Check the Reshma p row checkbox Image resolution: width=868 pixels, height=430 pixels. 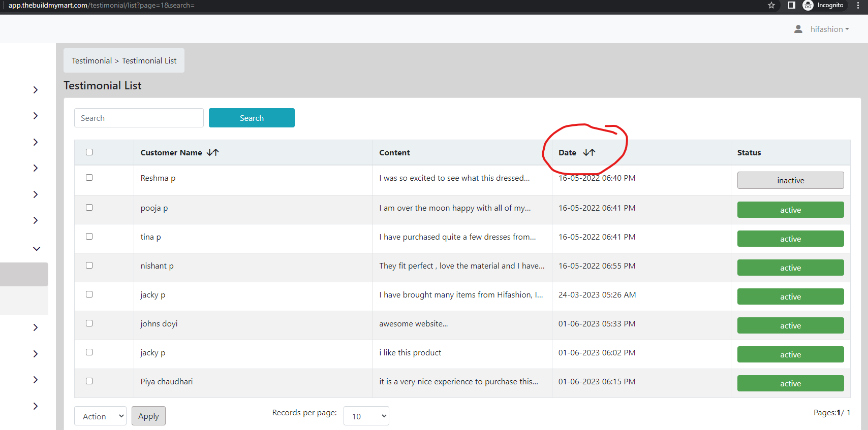(89, 177)
